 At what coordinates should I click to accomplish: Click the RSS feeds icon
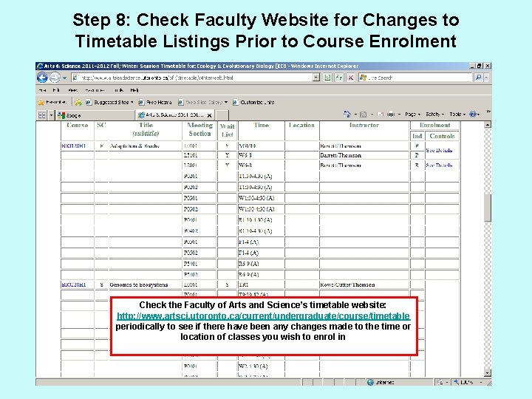pos(363,115)
